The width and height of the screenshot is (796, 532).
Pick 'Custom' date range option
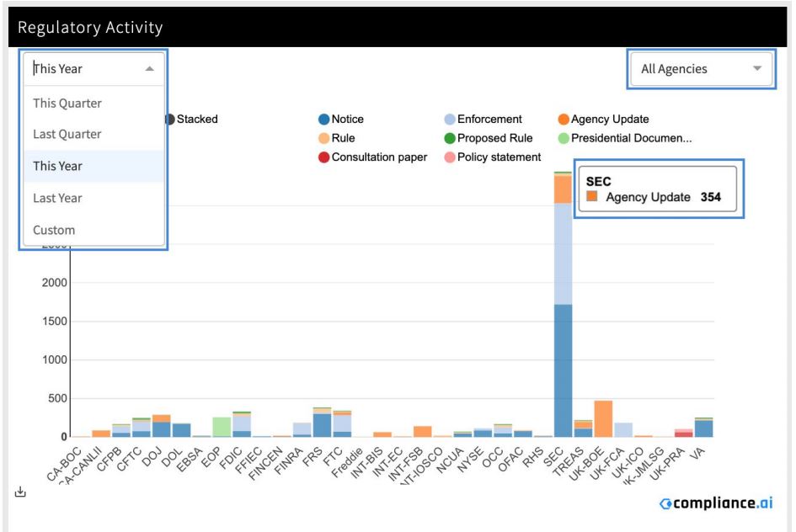pos(93,230)
